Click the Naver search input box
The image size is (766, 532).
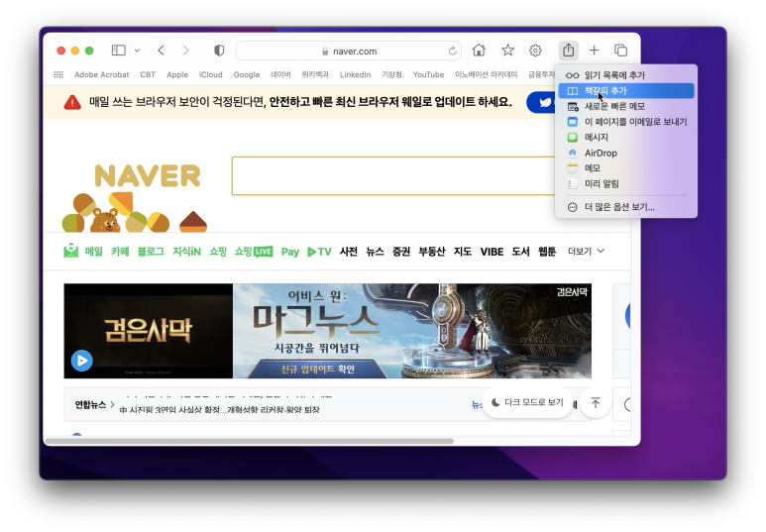click(393, 176)
